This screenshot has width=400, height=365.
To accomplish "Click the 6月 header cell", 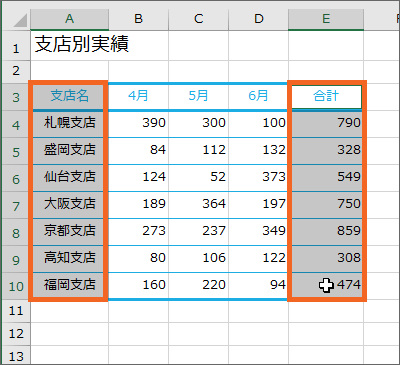I will coord(259,96).
